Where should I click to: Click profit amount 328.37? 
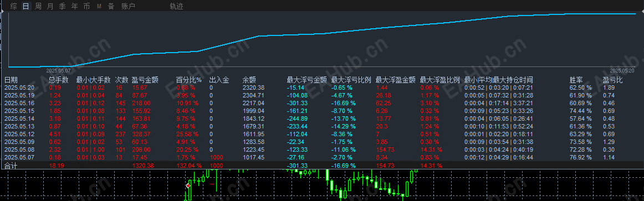click(x=141, y=134)
